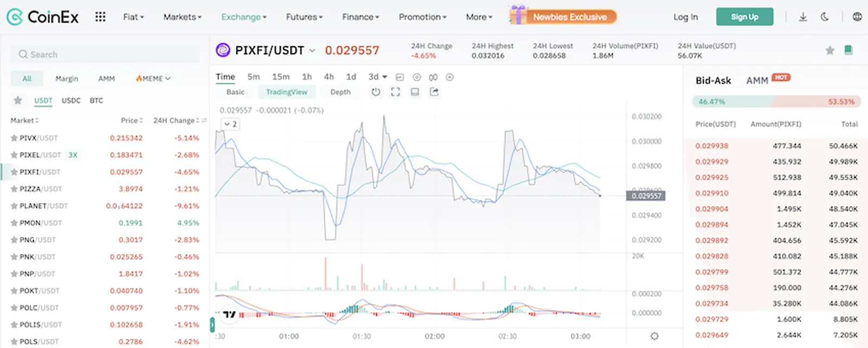The width and height of the screenshot is (868, 348).
Task: Click the compare symbols icon
Action: tap(433, 77)
